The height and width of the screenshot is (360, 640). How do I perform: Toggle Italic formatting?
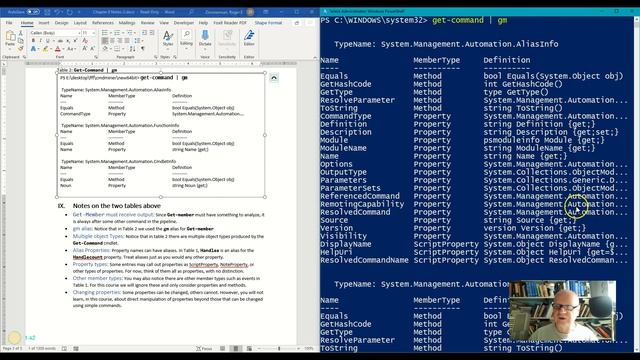click(x=40, y=41)
